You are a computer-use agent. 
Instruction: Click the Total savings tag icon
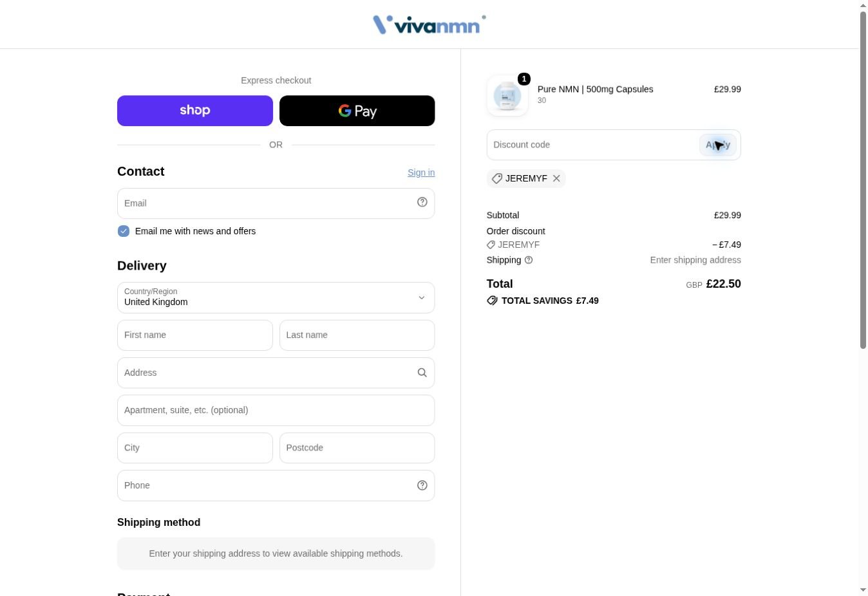pyautogui.click(x=492, y=301)
